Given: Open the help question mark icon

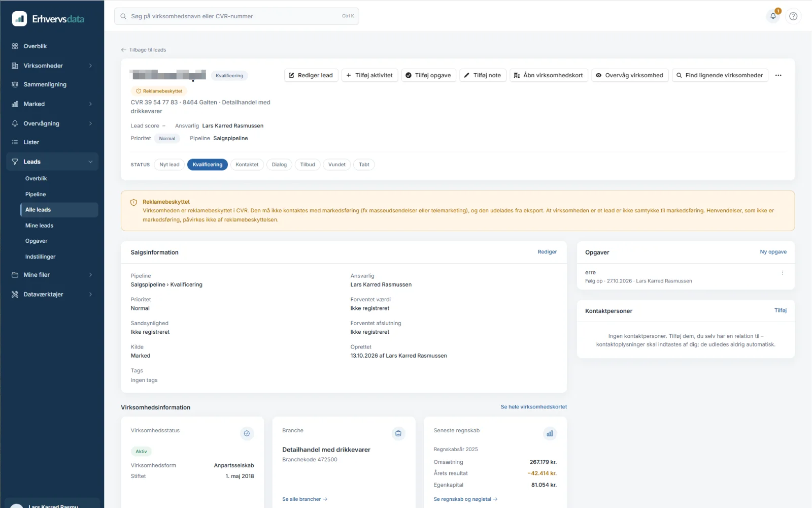Looking at the screenshot, I should coord(793,16).
